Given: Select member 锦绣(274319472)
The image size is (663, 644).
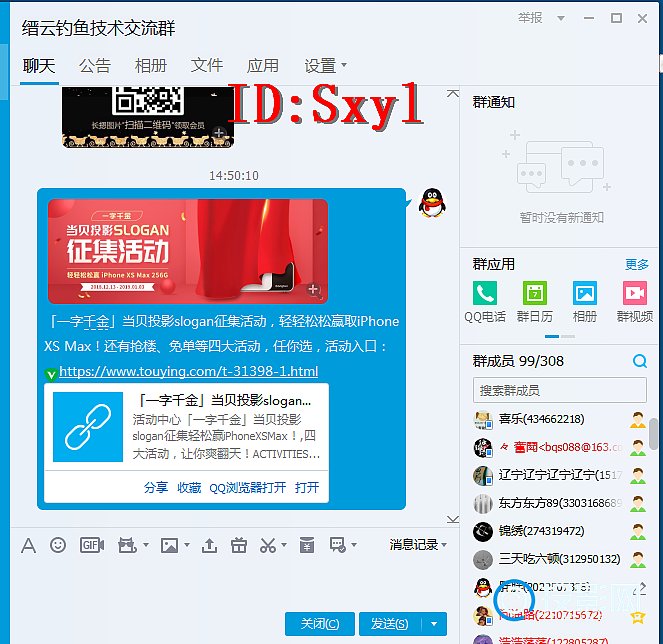Looking at the screenshot, I should coord(559,532).
